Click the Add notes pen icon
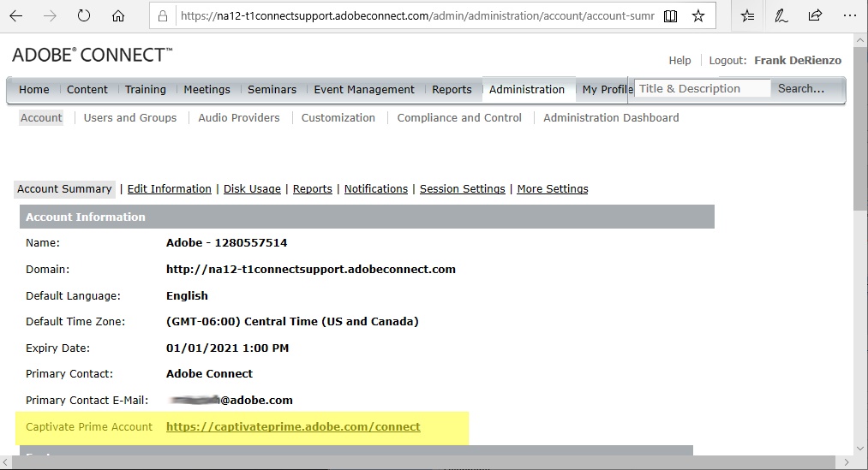 [x=781, y=15]
